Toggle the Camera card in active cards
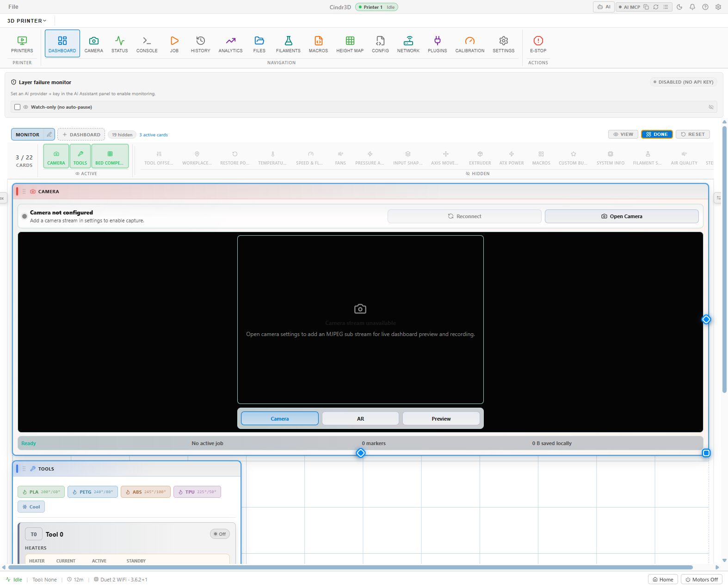 tap(56, 156)
